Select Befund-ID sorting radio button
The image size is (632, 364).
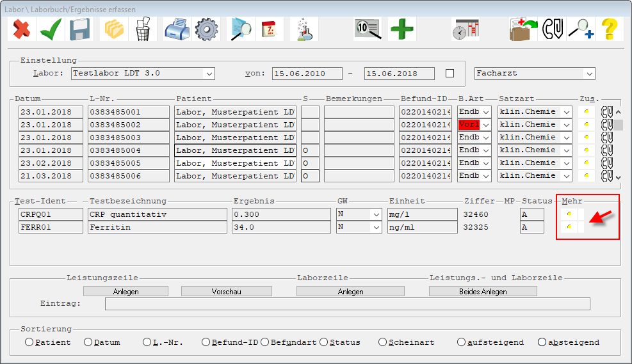click(x=206, y=342)
